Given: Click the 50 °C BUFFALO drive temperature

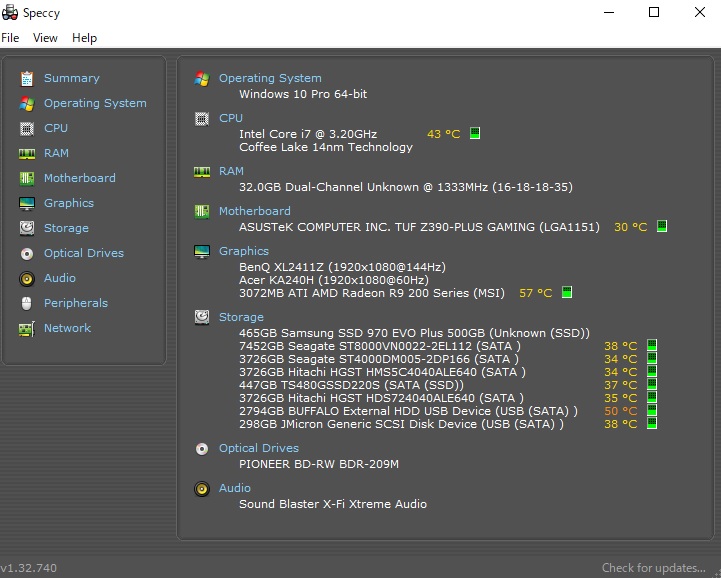Looking at the screenshot, I should click(621, 411).
